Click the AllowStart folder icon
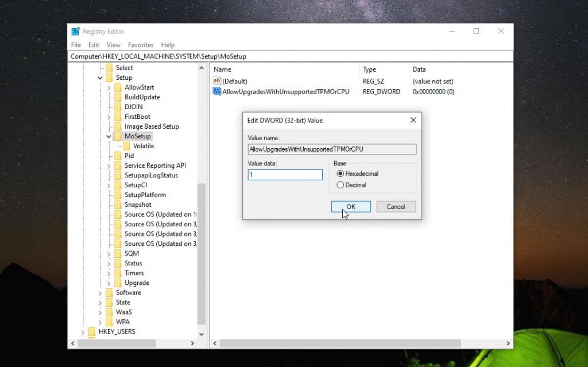 point(118,87)
